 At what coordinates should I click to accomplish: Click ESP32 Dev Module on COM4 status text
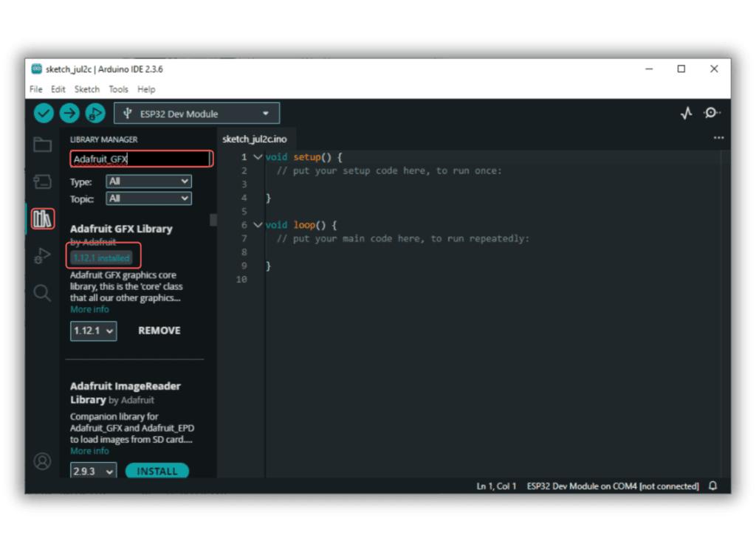click(612, 486)
